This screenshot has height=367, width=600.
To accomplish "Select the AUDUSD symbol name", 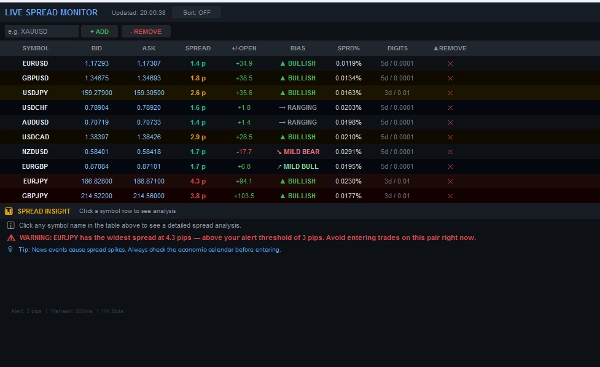I will (35, 122).
